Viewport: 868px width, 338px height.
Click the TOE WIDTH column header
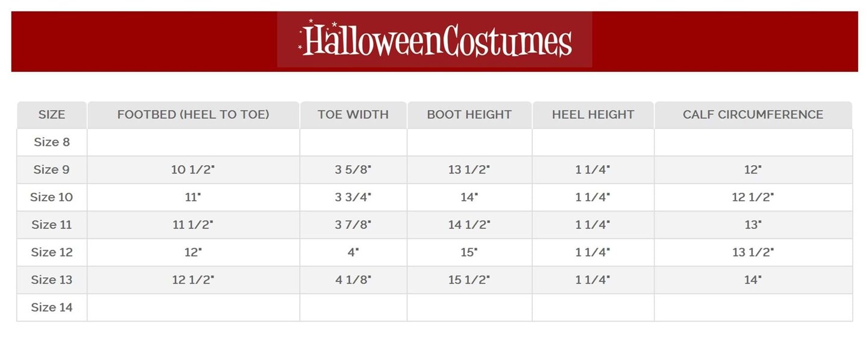[x=353, y=114]
